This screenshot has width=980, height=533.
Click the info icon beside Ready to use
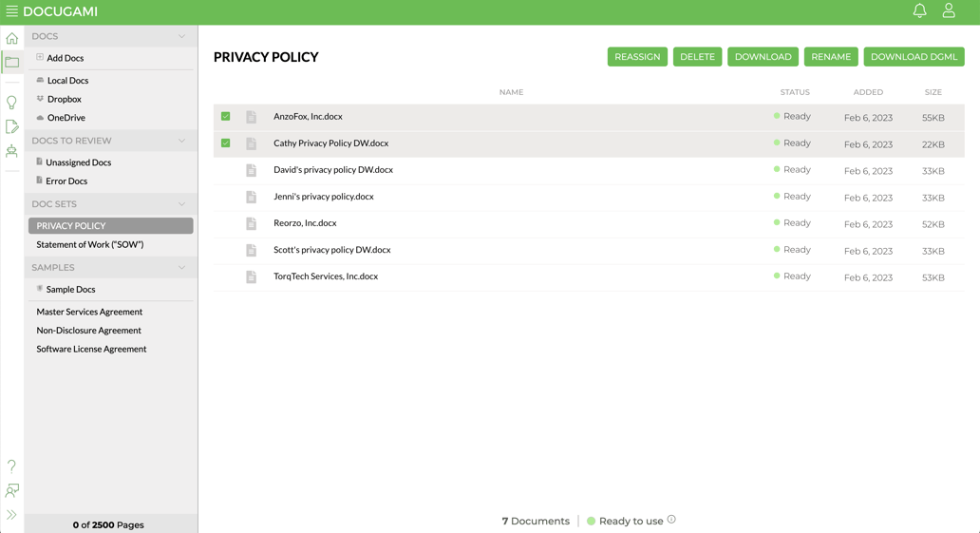tap(671, 520)
